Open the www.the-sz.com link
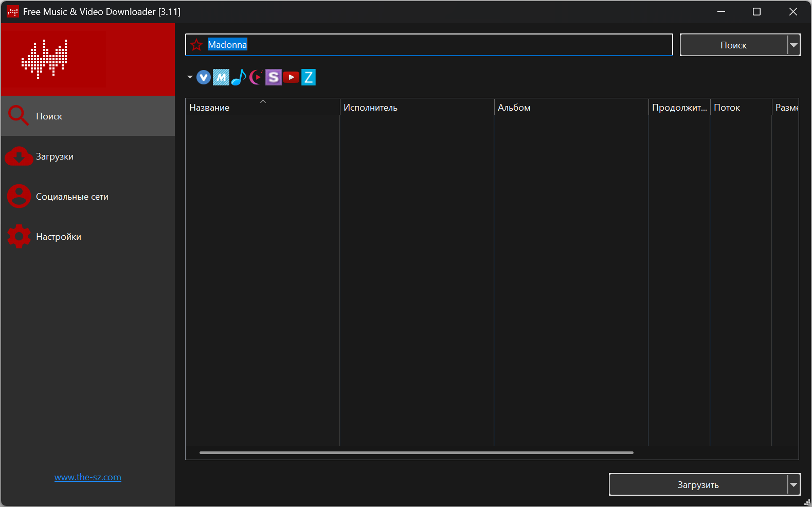 88,477
